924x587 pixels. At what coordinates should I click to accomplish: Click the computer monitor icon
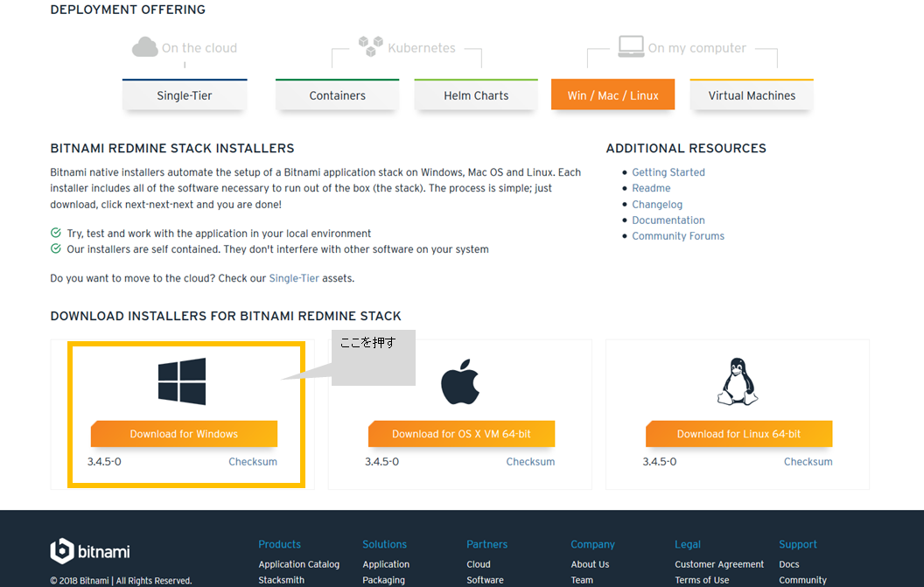point(633,45)
